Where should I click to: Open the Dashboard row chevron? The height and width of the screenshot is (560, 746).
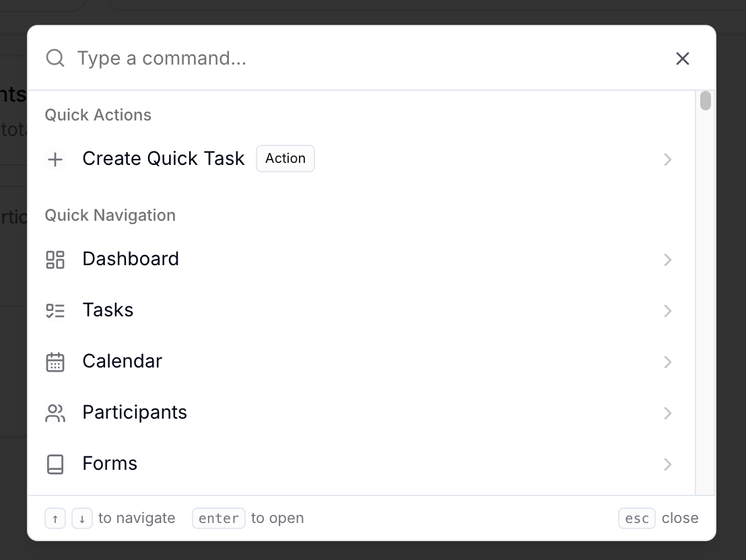tap(668, 260)
